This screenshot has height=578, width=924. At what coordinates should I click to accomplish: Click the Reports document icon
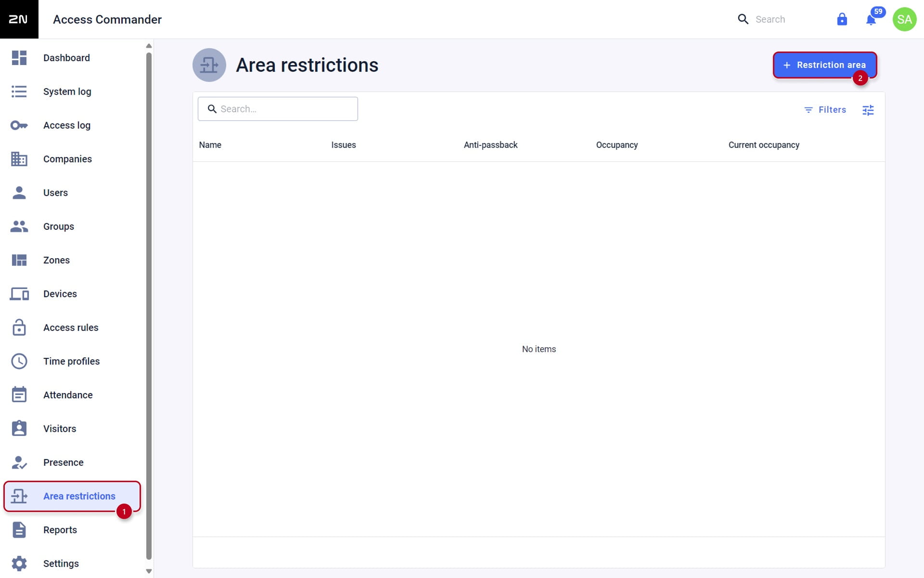point(19,530)
